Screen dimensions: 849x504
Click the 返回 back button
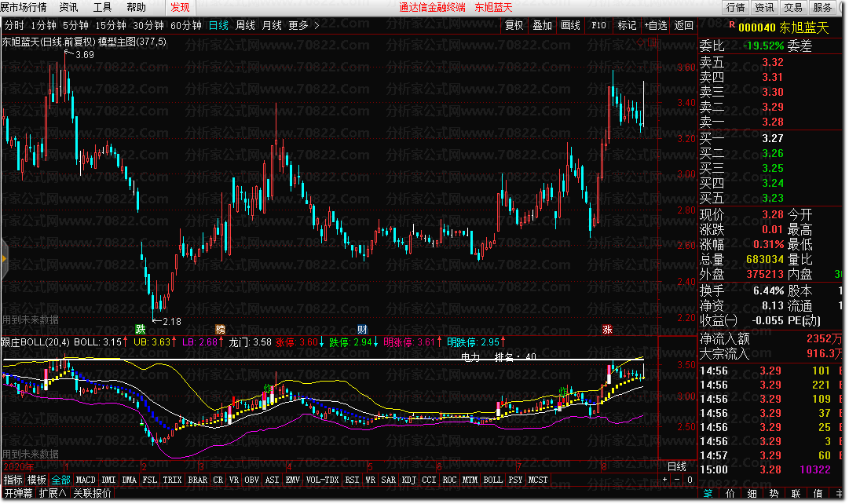coord(684,25)
